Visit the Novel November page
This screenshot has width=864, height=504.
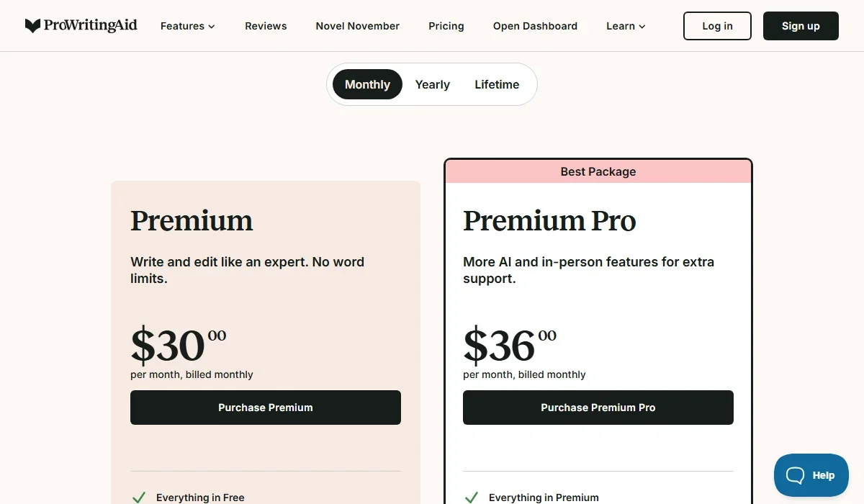(x=357, y=26)
